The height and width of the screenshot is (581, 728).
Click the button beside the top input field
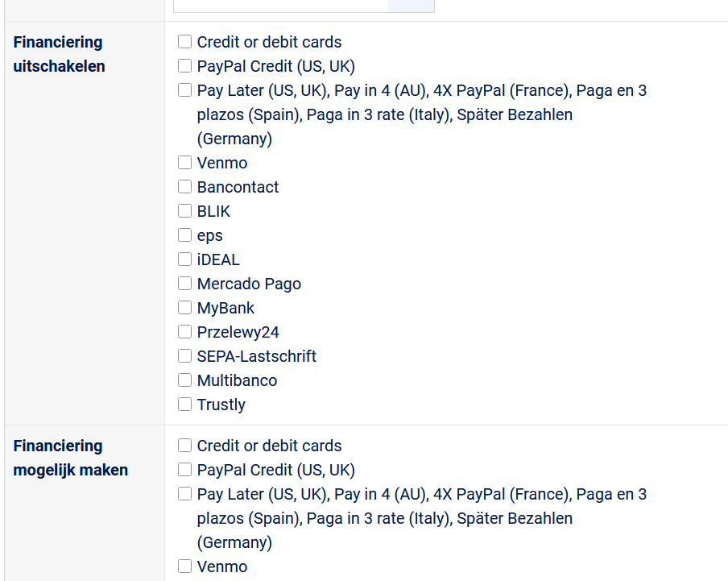click(x=411, y=6)
